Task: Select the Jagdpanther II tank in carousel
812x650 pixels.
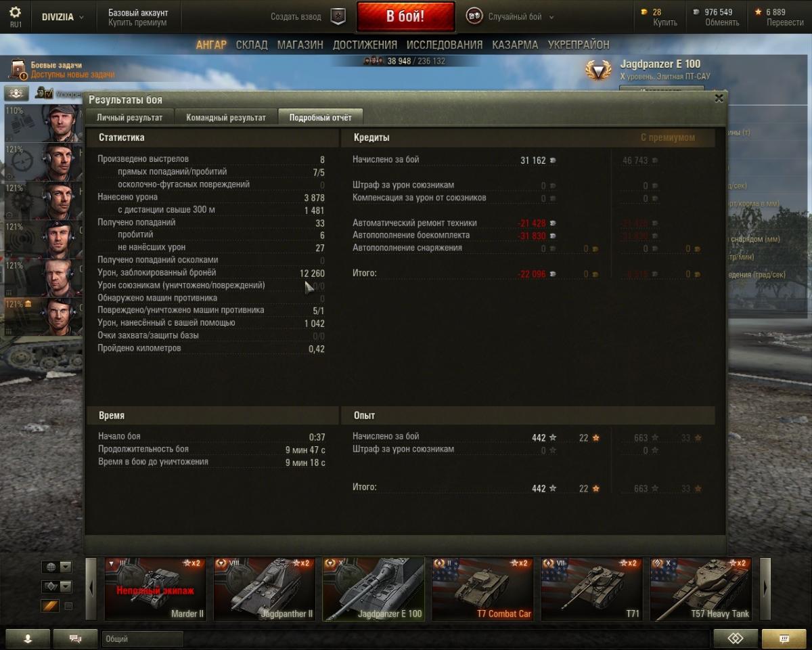Action: 265,589
